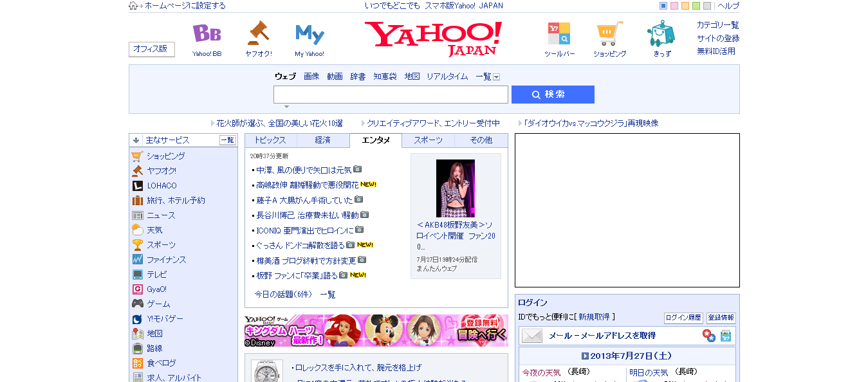Click the スポーツ trophy icon
Screen dimensions: 868x382
click(x=137, y=245)
